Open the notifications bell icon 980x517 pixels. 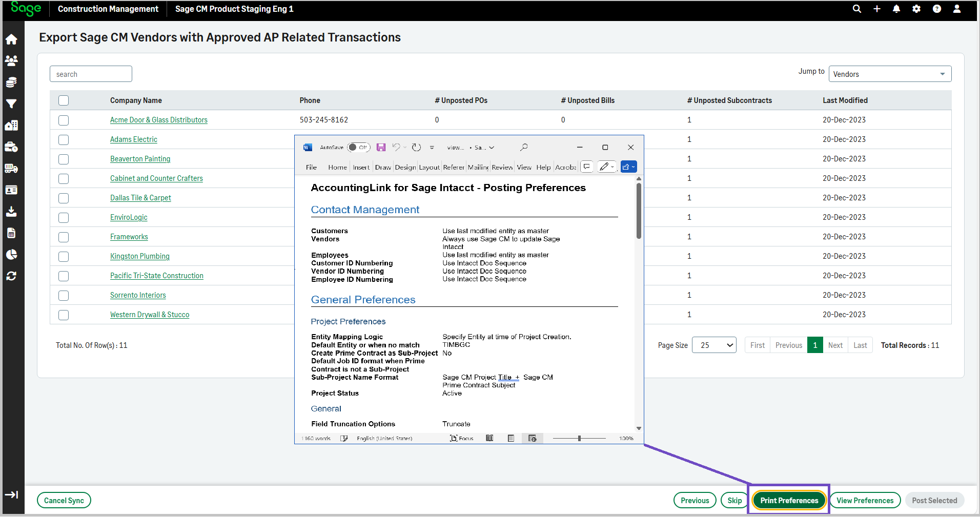tap(896, 9)
